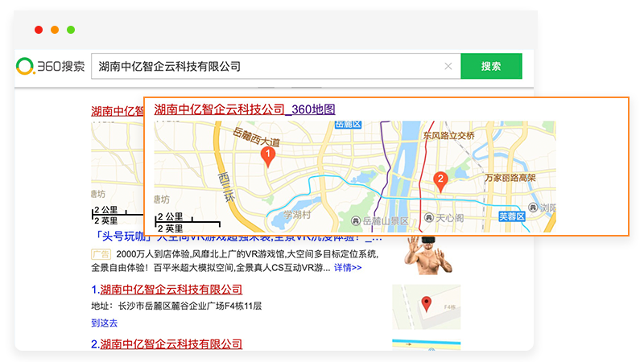The height and width of the screenshot is (362, 644).
Task: Click the green macOS maximize button
Action: coord(71,30)
